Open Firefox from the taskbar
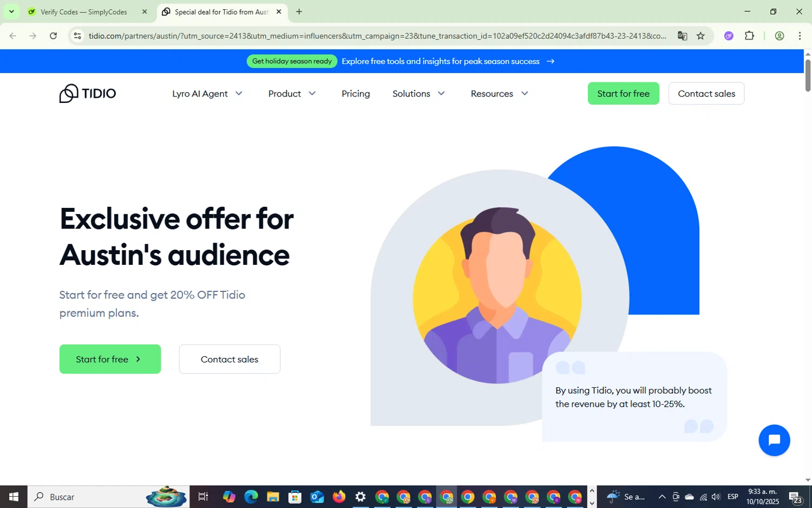 (x=339, y=497)
